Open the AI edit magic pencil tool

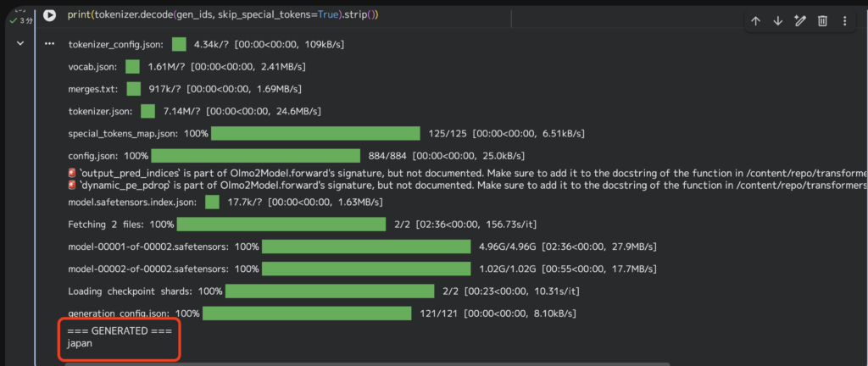pos(799,21)
